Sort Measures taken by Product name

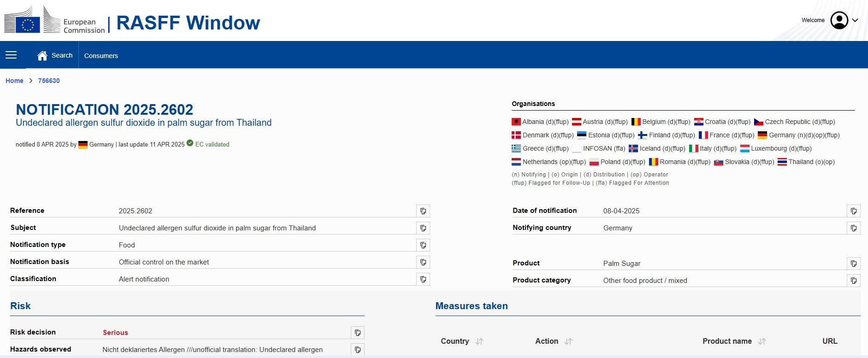(762, 341)
